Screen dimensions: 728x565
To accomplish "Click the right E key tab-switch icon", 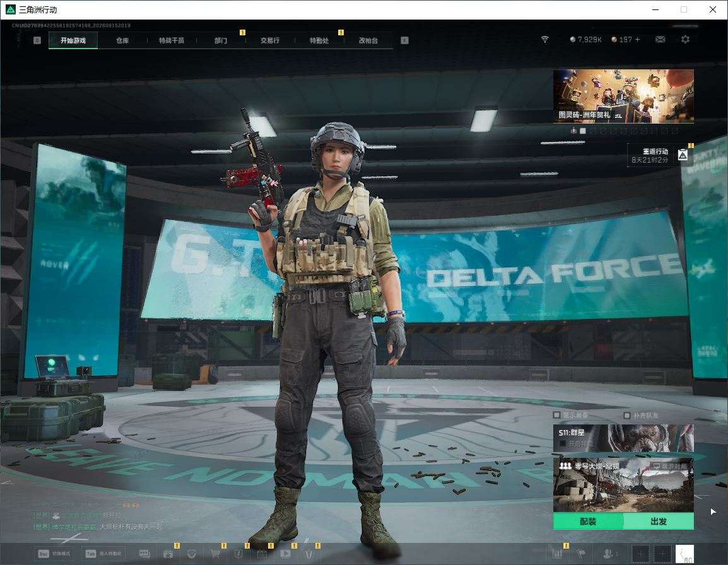I will (405, 40).
